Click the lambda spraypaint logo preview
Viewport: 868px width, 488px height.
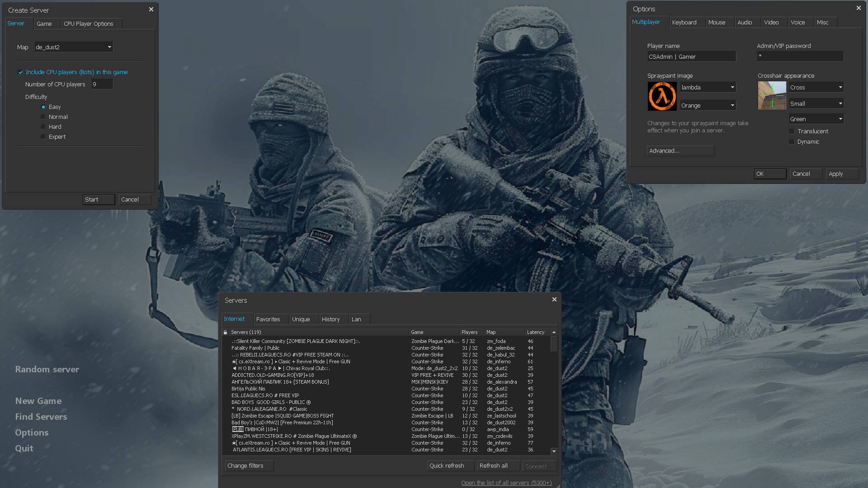tap(662, 96)
